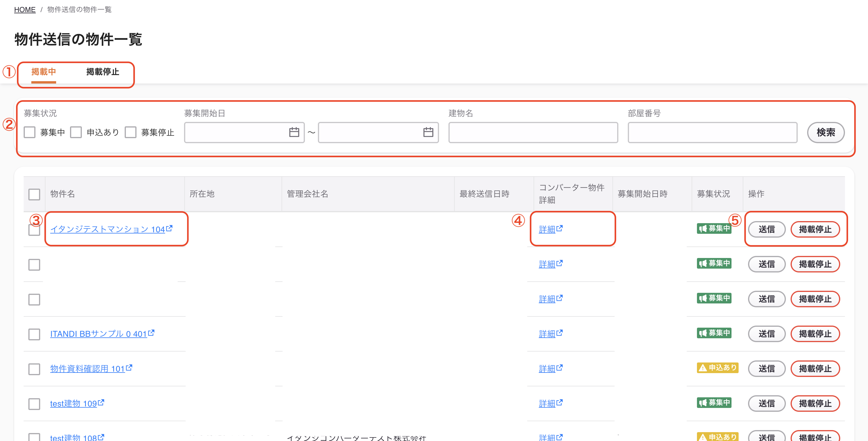The width and height of the screenshot is (868, 441).
Task: Click the 部屋番号 input field
Action: tap(712, 133)
